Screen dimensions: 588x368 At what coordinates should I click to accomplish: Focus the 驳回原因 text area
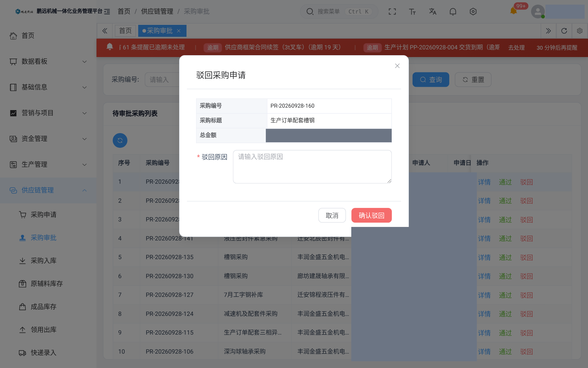[x=312, y=167]
